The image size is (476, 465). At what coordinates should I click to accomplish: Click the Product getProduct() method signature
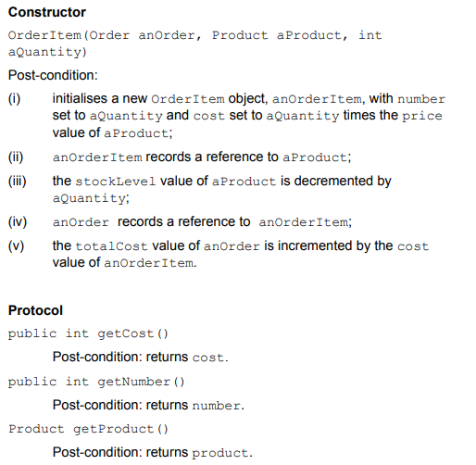[x=88, y=429]
